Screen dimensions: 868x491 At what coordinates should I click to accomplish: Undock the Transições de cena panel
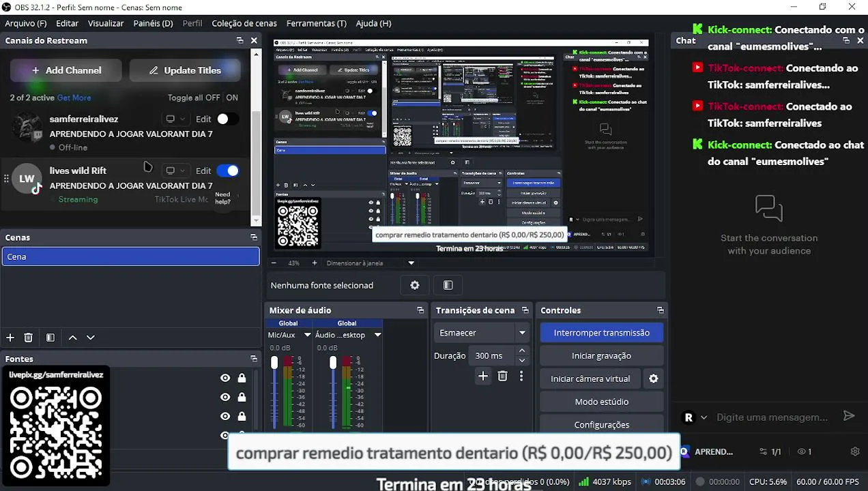(x=525, y=310)
